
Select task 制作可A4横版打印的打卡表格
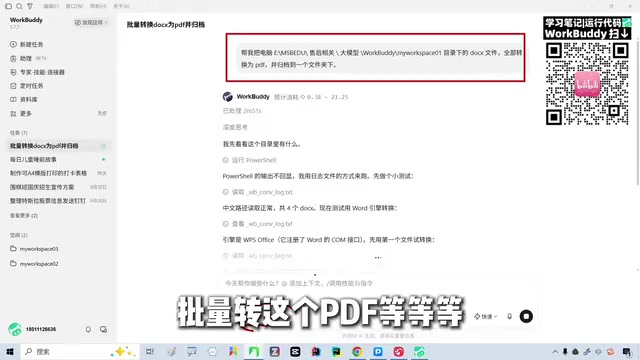tap(58, 173)
